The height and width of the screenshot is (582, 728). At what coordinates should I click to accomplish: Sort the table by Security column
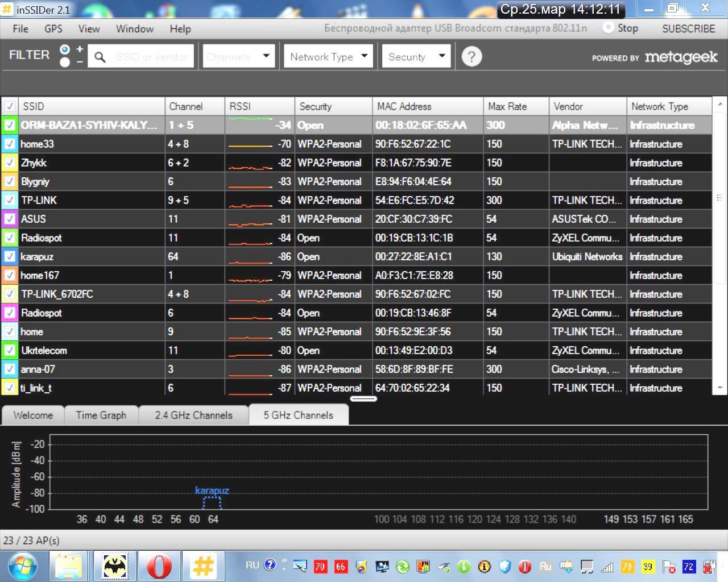click(x=334, y=106)
